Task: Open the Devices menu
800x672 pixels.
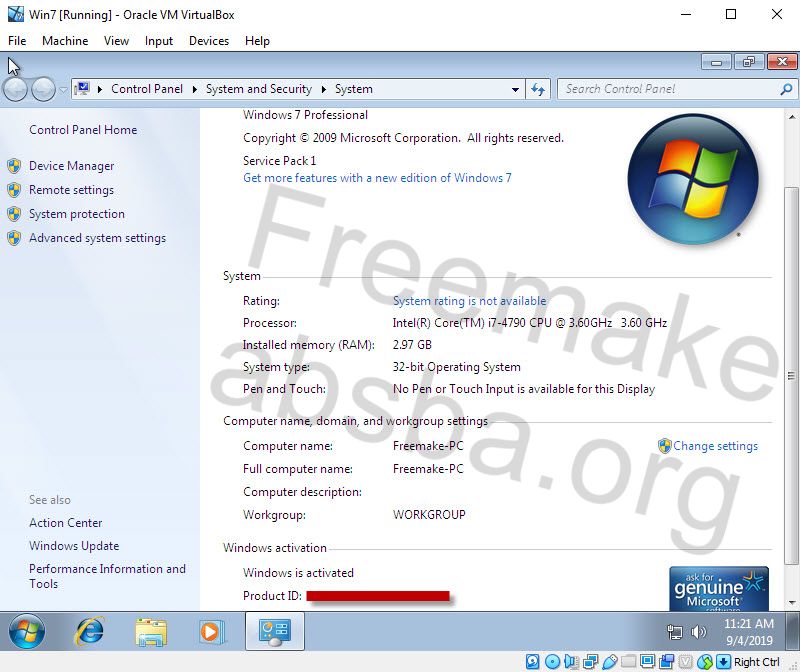Action: tap(209, 41)
